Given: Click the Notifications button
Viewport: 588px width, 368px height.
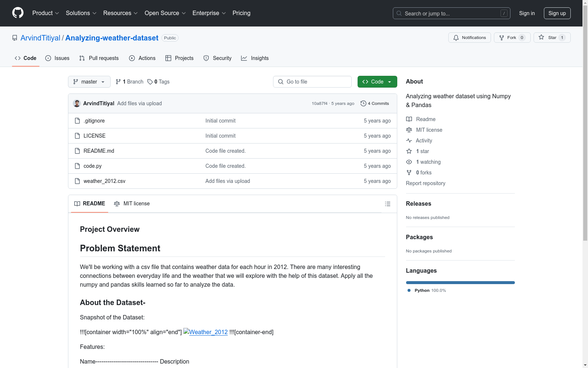Looking at the screenshot, I should coord(470,38).
